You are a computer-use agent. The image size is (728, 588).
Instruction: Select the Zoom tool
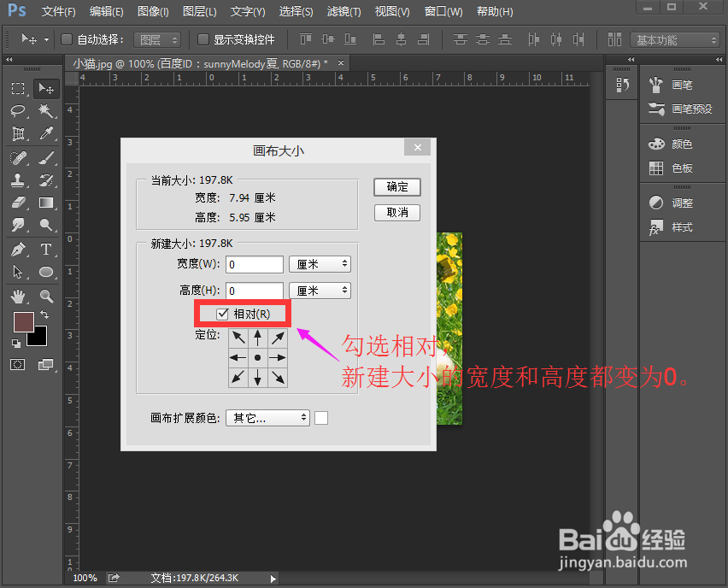(x=46, y=296)
